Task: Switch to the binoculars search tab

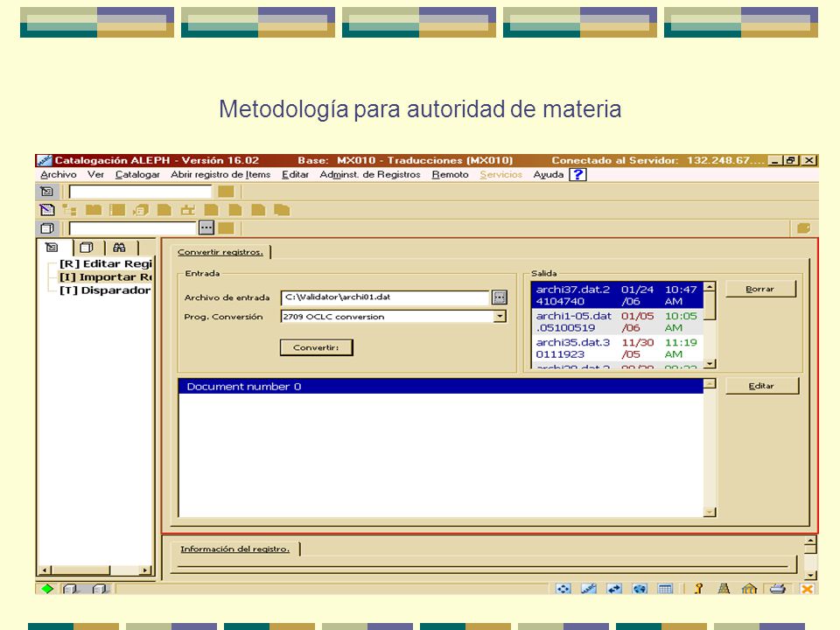Action: pos(120,248)
